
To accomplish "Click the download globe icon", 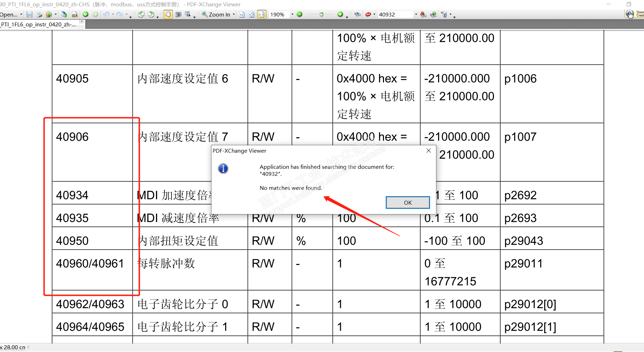I will [629, 14].
